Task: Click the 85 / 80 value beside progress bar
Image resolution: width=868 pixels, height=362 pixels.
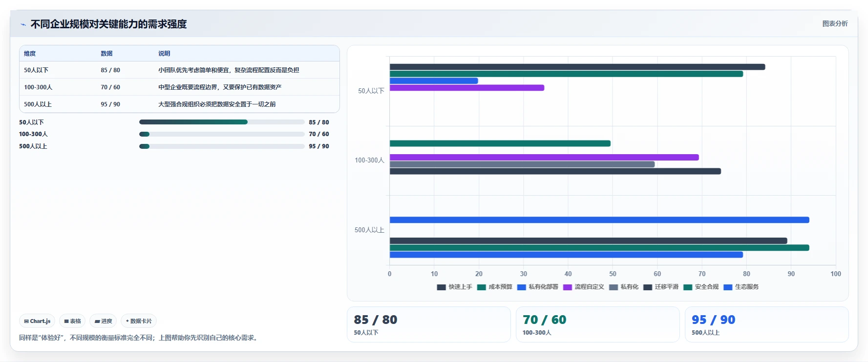Action: click(319, 122)
